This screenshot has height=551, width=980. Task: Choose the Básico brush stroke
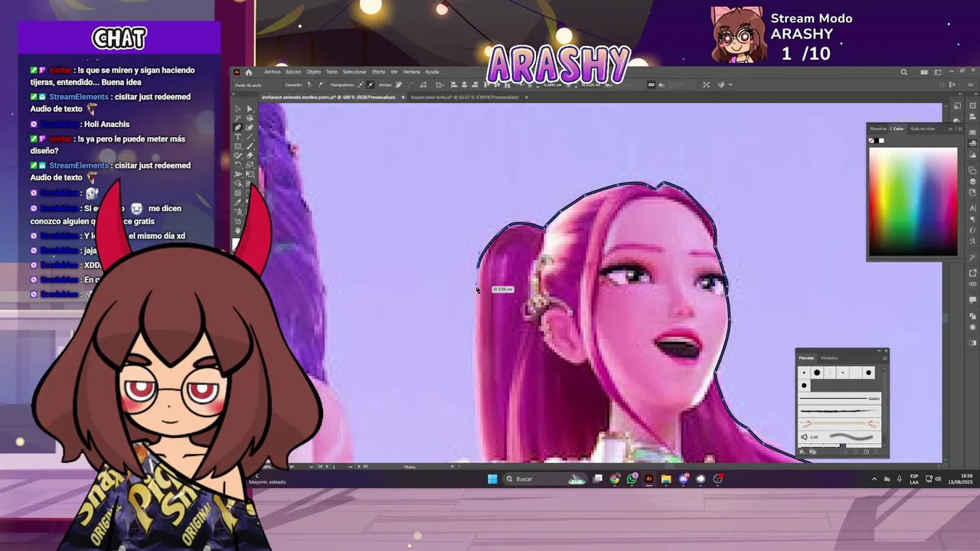click(x=840, y=399)
